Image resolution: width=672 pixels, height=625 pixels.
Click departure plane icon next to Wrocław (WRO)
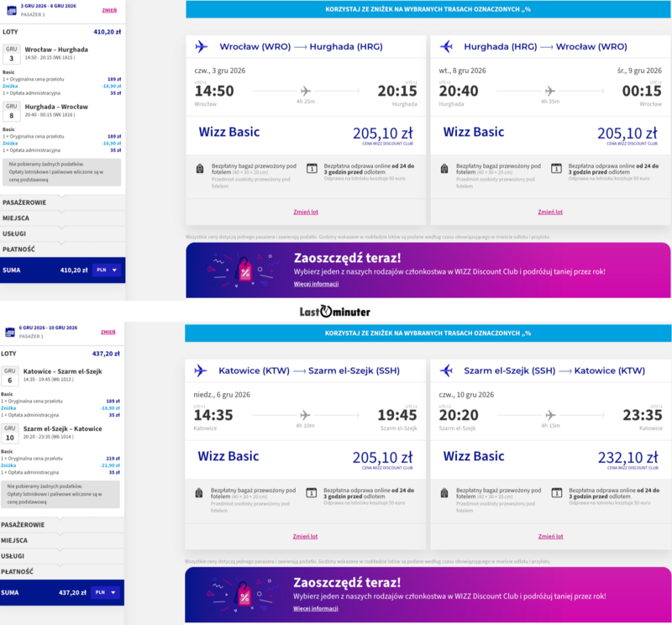pos(202,46)
